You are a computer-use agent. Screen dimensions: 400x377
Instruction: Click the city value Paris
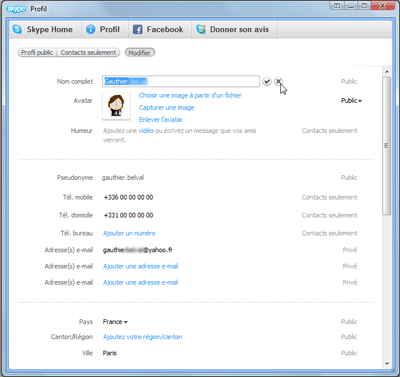110,353
